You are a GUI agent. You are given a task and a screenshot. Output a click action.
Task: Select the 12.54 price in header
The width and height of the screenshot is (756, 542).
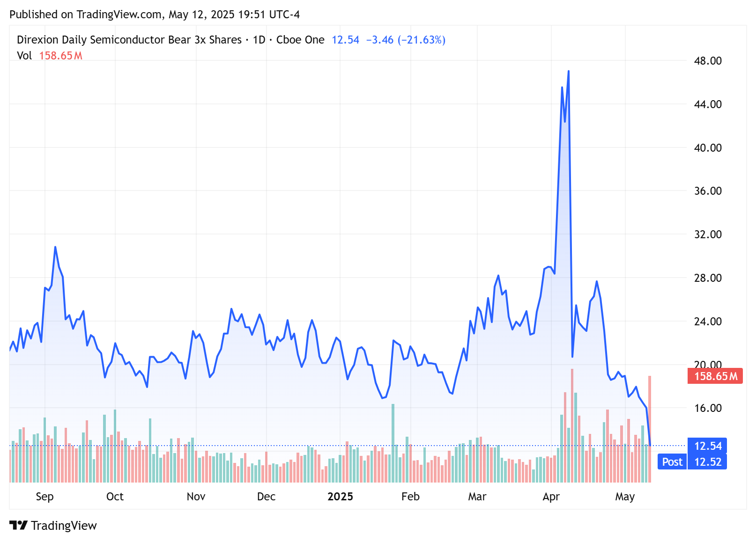click(345, 40)
